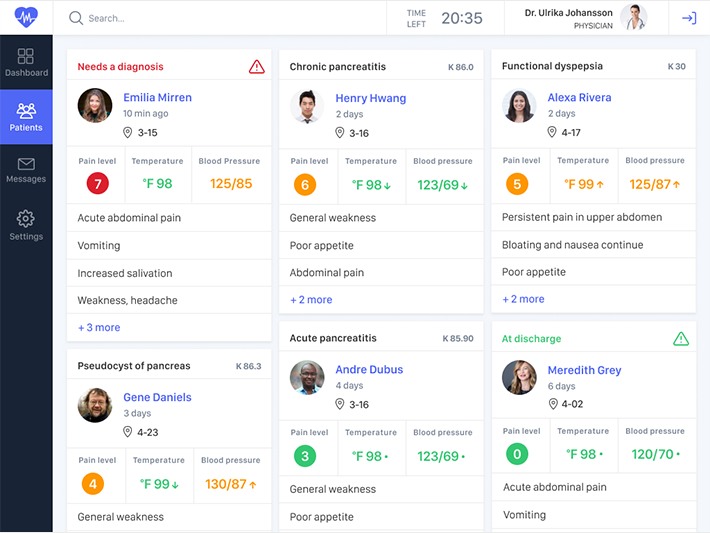Viewport: 710px width, 533px height.
Task: Click 'Persistent pain in upper abdomen' row
Action: pyautogui.click(x=593, y=217)
